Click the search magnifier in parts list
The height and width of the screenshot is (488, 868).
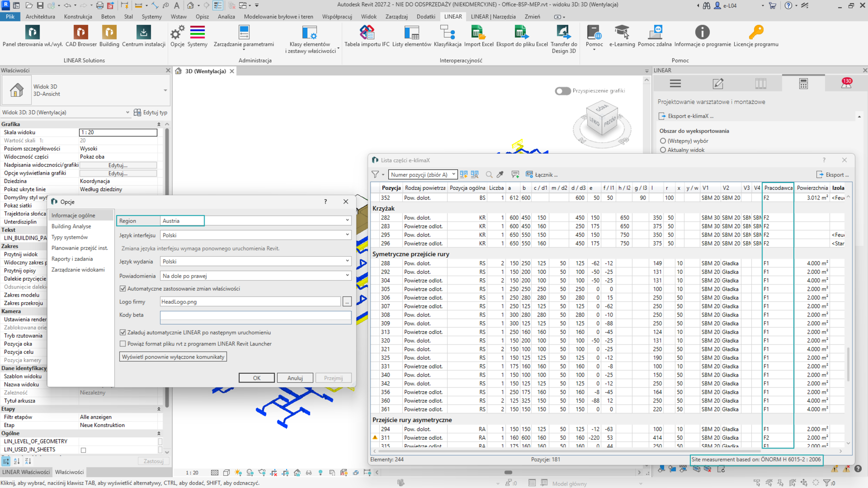[489, 175]
